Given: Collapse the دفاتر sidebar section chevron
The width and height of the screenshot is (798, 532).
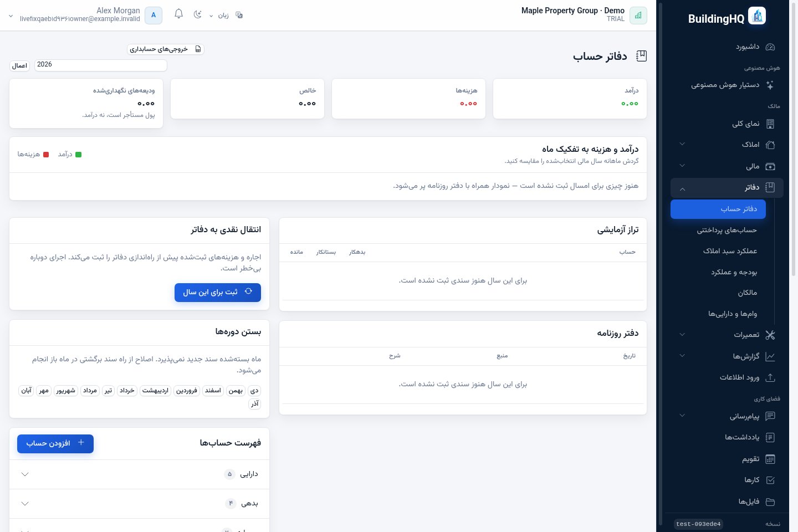Looking at the screenshot, I should pyautogui.click(x=682, y=188).
